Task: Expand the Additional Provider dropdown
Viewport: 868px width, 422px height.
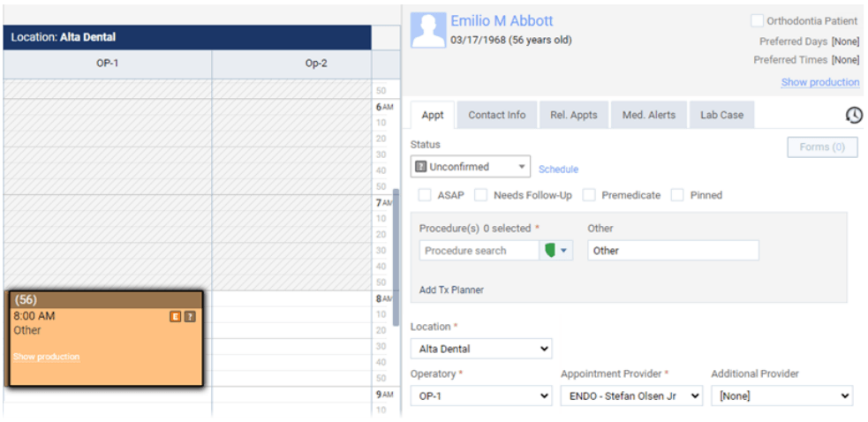Action: coord(782,396)
